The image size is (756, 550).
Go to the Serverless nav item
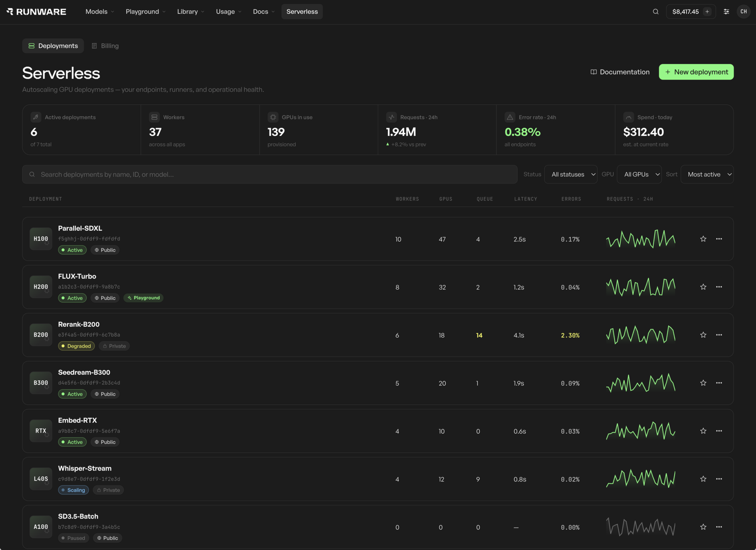(x=302, y=11)
